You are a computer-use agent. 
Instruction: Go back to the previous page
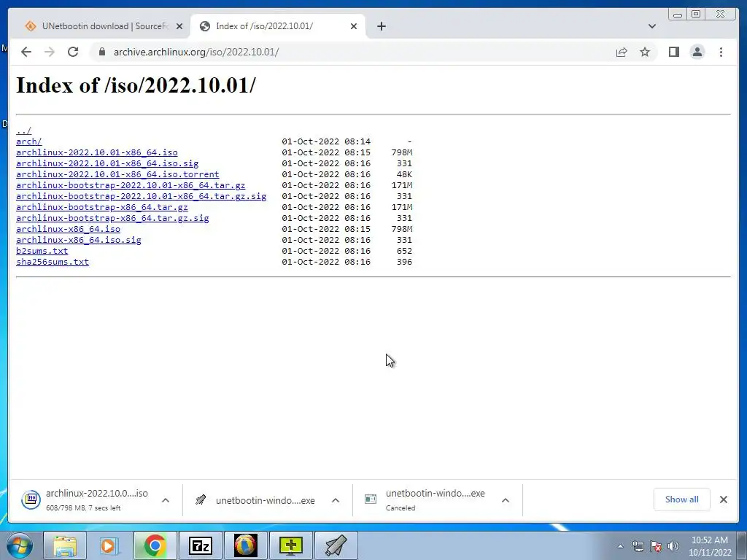point(26,52)
